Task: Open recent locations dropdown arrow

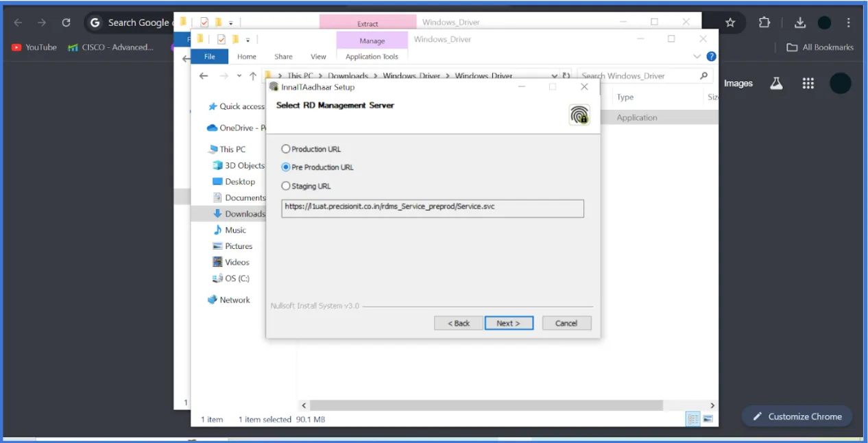Action: [x=239, y=75]
